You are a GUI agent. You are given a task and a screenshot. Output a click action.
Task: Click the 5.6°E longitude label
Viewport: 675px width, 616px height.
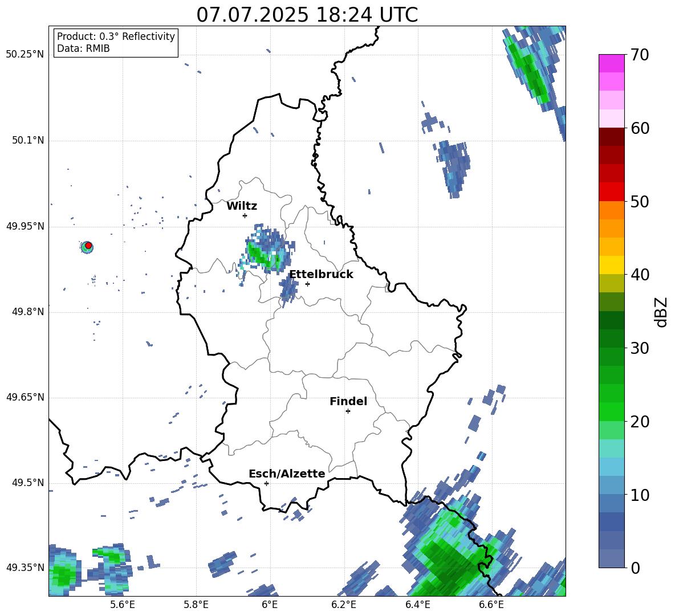coord(122,605)
